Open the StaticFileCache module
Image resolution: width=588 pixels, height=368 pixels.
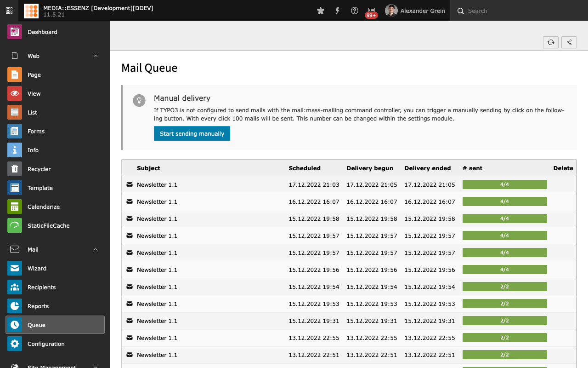(55, 225)
